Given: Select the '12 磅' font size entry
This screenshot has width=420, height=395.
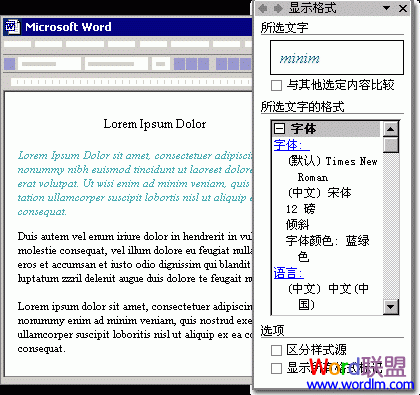Looking at the screenshot, I should coord(300,209).
